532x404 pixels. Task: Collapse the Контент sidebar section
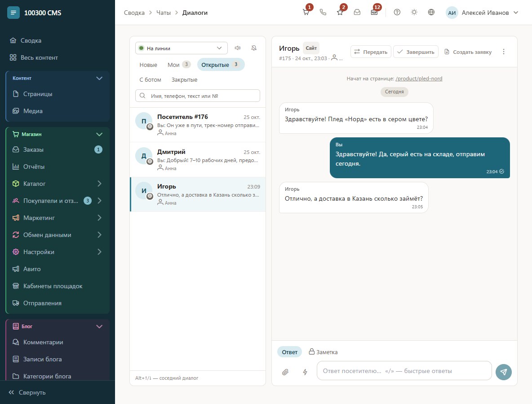[58, 78]
